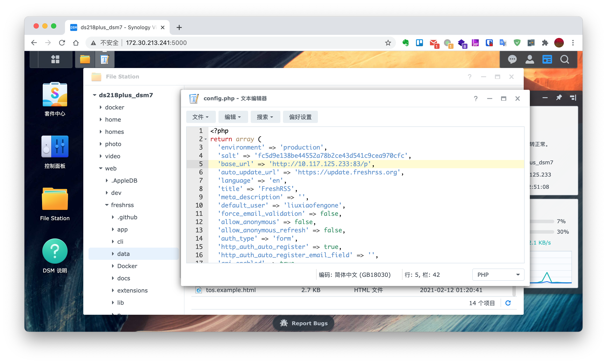Viewport: 607px width, 364px height.
Task: Minimize the widget panel with dash icon
Action: tap(545, 98)
